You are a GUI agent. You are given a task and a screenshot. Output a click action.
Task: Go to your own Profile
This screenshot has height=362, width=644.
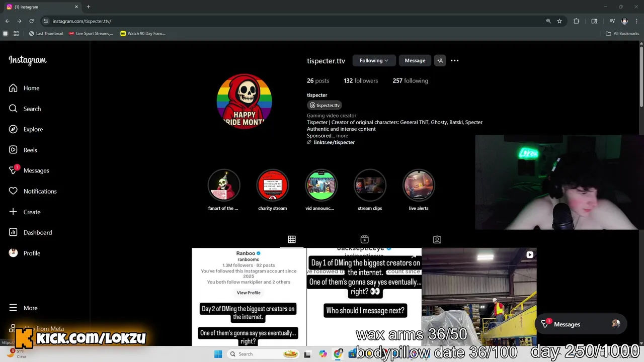(25, 253)
